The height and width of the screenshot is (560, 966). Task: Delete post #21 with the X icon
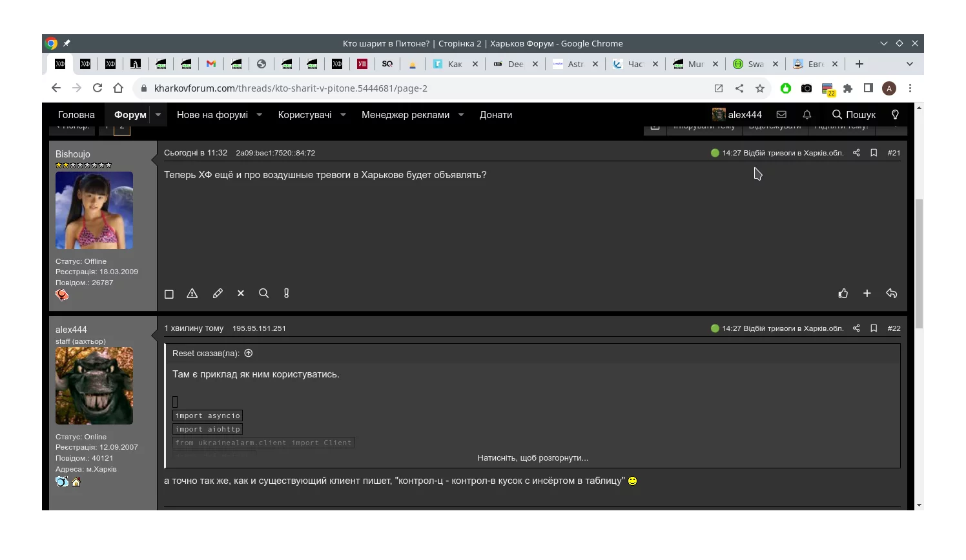click(x=241, y=294)
